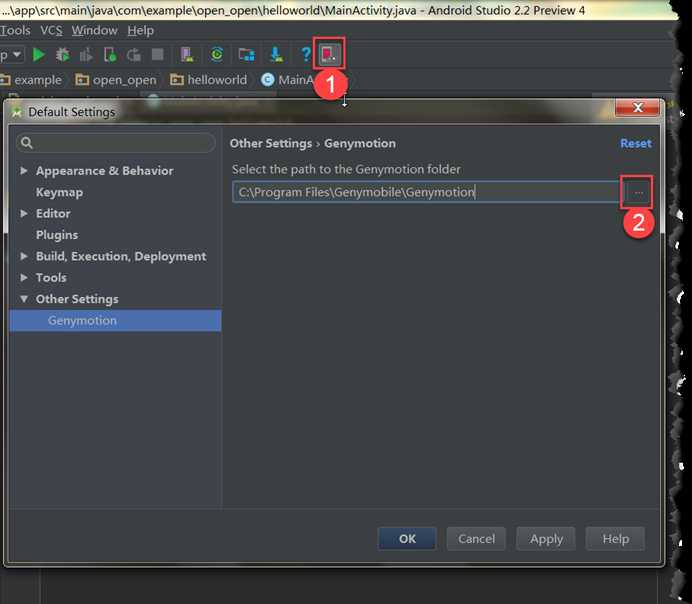Sync project with Gradle files icon
This screenshot has width=692, height=604.
(217, 55)
